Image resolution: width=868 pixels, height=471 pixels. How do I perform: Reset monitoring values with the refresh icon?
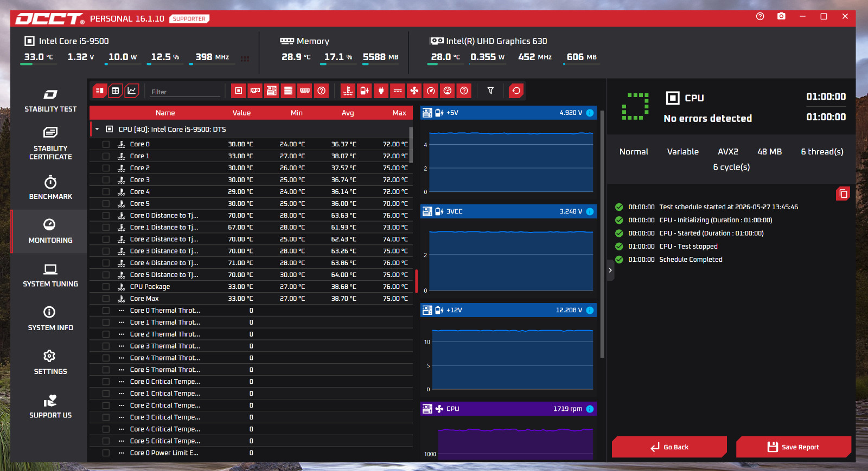coord(516,91)
